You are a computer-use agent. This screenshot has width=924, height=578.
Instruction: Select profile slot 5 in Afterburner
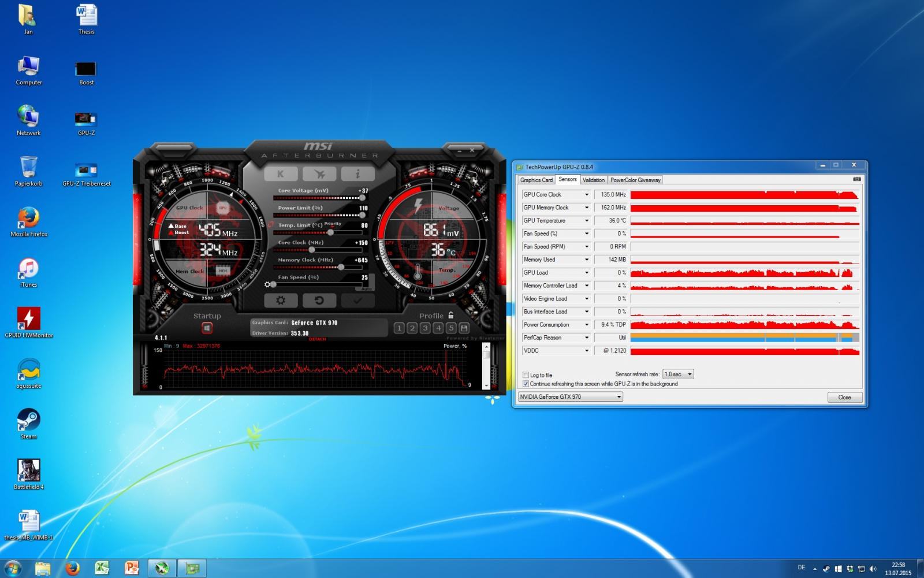click(x=452, y=328)
